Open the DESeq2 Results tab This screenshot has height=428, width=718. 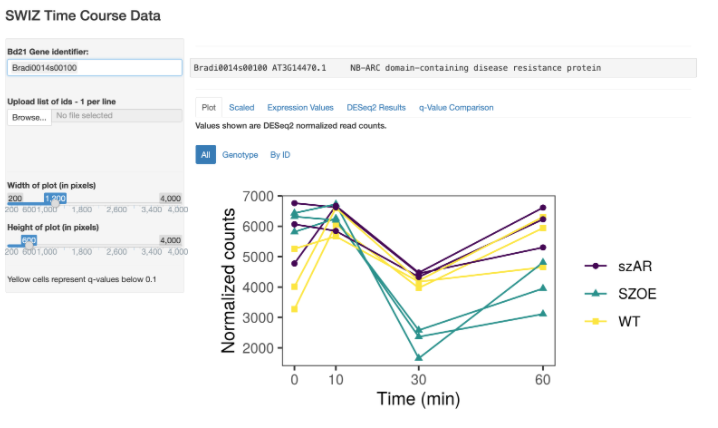pyautogui.click(x=376, y=108)
